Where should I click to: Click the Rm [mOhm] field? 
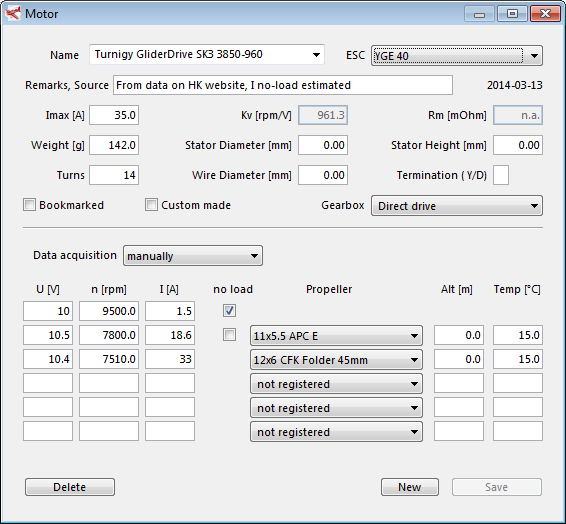(518, 115)
